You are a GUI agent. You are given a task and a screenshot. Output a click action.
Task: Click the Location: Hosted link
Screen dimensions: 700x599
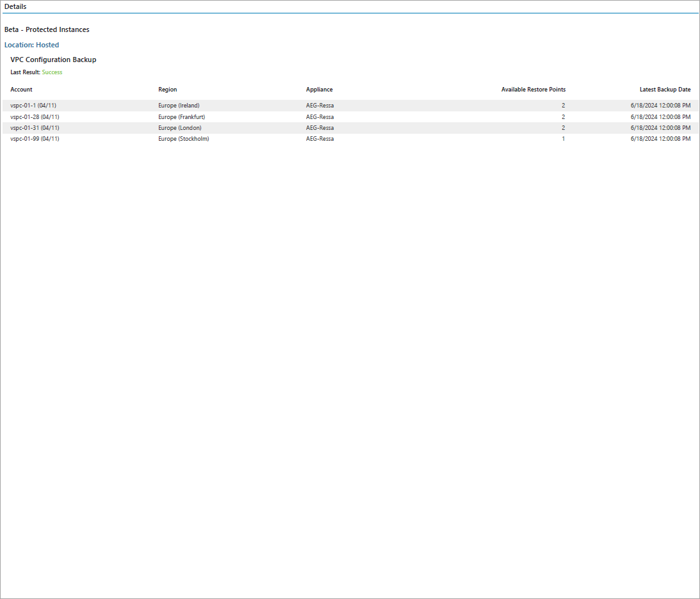coord(31,45)
